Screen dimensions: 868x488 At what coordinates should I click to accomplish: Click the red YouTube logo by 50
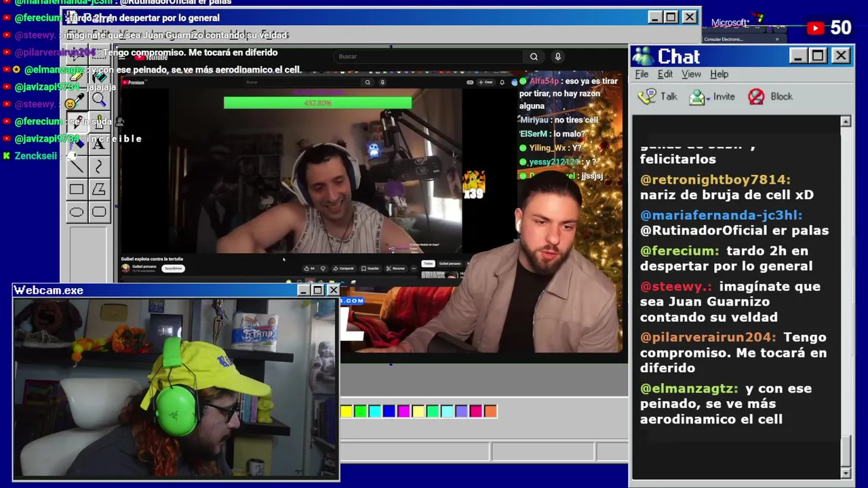(x=816, y=28)
